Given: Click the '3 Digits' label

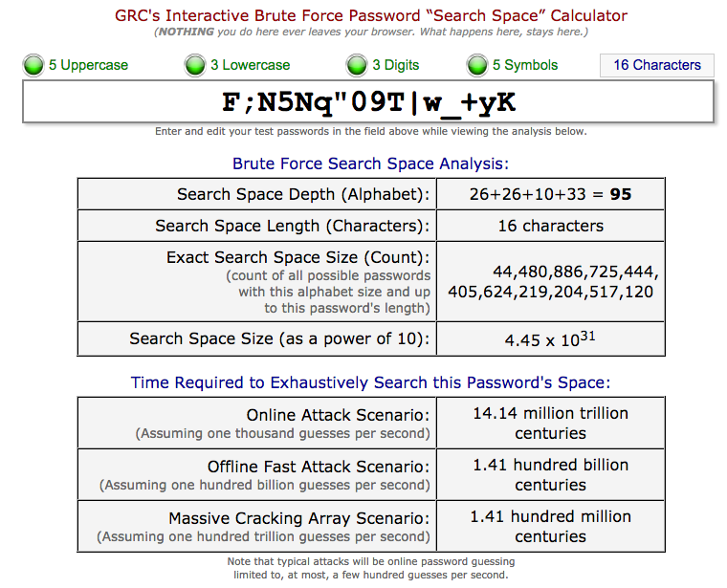Looking at the screenshot, I should (395, 65).
